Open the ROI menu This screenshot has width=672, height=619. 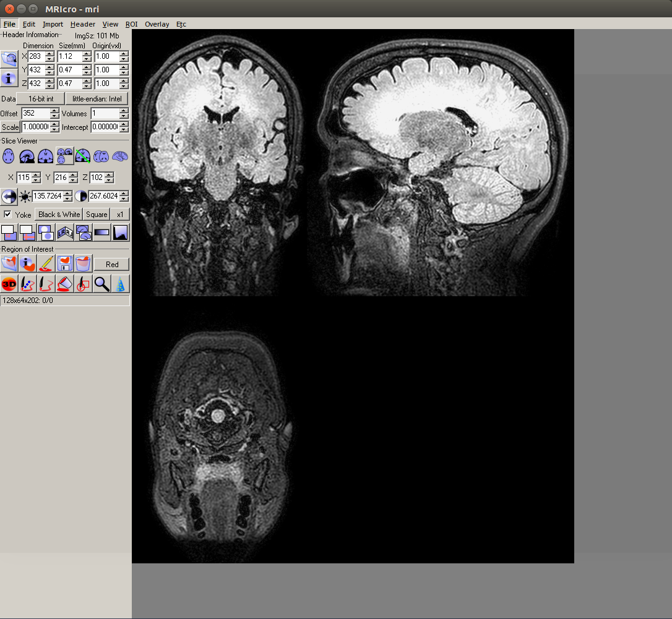click(131, 24)
